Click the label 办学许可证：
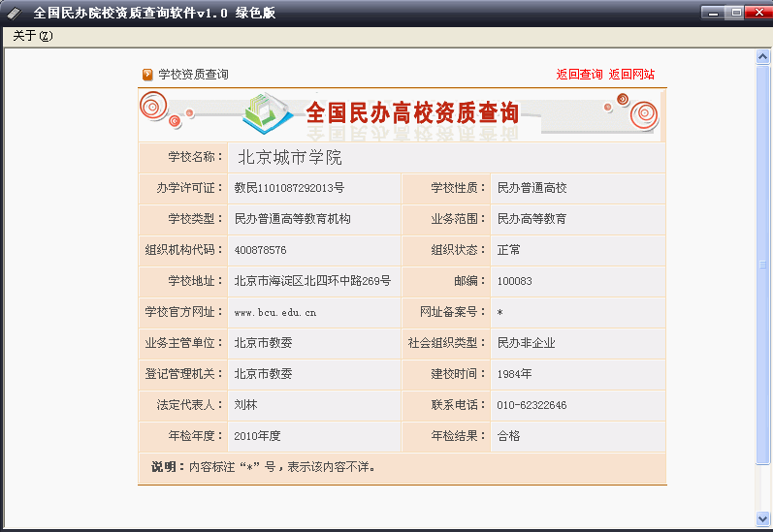The height and width of the screenshot is (532, 773). click(x=190, y=188)
